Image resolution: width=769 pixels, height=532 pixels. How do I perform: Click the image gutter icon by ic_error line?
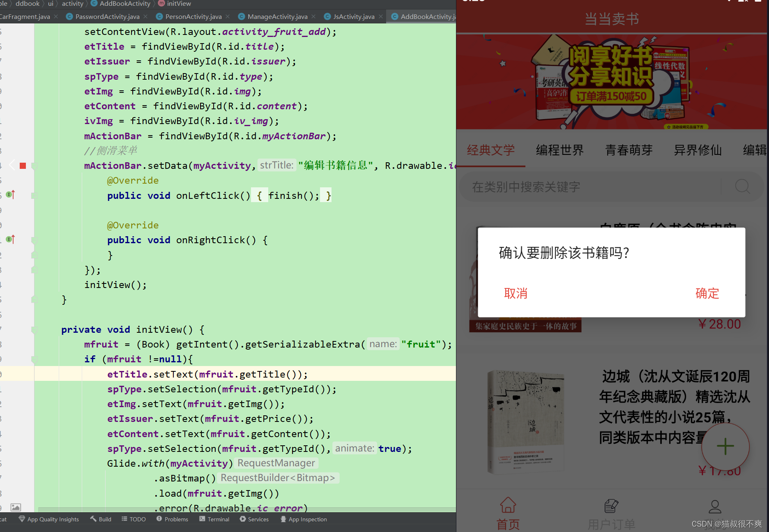(16, 507)
